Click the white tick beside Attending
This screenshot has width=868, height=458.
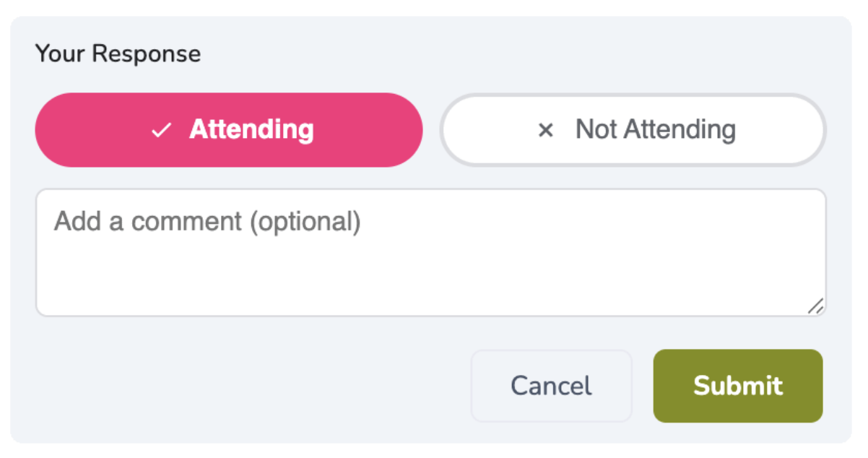point(161,130)
